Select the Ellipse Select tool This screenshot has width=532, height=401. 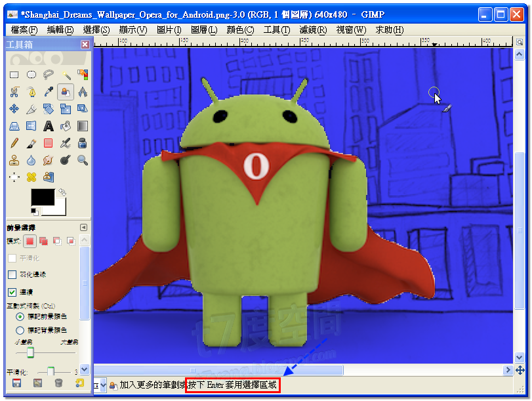pyautogui.click(x=31, y=74)
